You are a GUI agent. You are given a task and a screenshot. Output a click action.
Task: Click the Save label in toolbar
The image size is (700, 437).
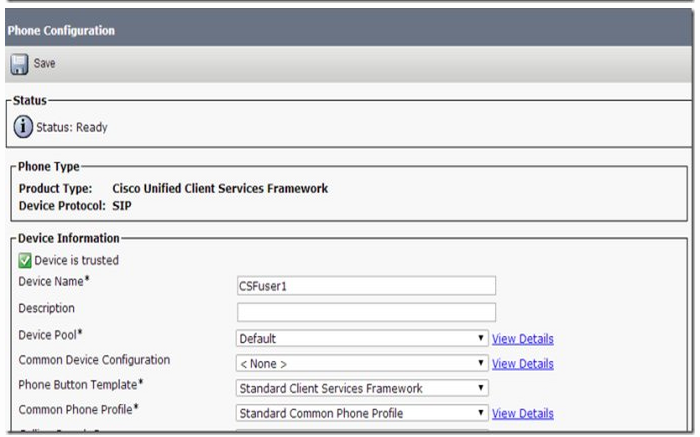coord(45,63)
